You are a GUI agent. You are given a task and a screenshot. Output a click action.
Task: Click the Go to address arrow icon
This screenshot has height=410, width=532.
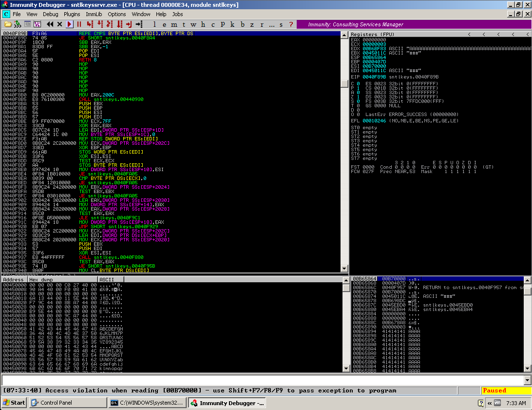(x=139, y=24)
